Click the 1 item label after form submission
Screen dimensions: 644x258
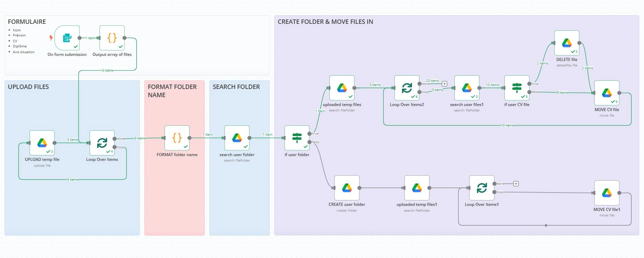click(90, 38)
